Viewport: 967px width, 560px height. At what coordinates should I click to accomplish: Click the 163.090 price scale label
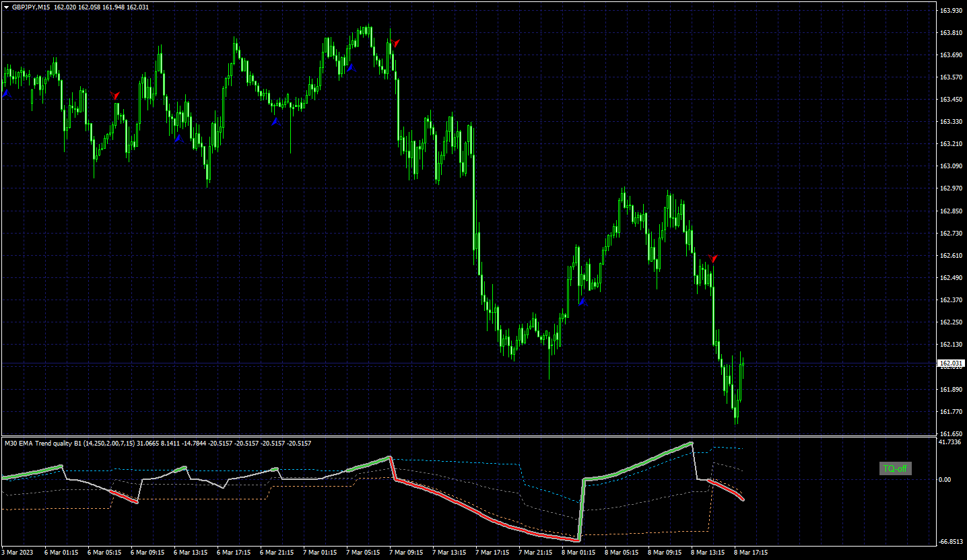950,166
